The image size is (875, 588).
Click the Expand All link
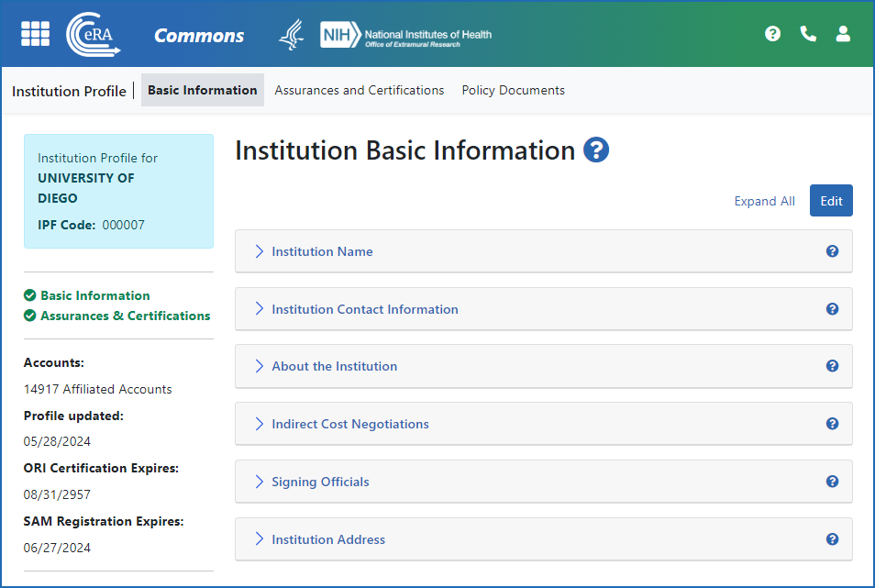pos(765,201)
